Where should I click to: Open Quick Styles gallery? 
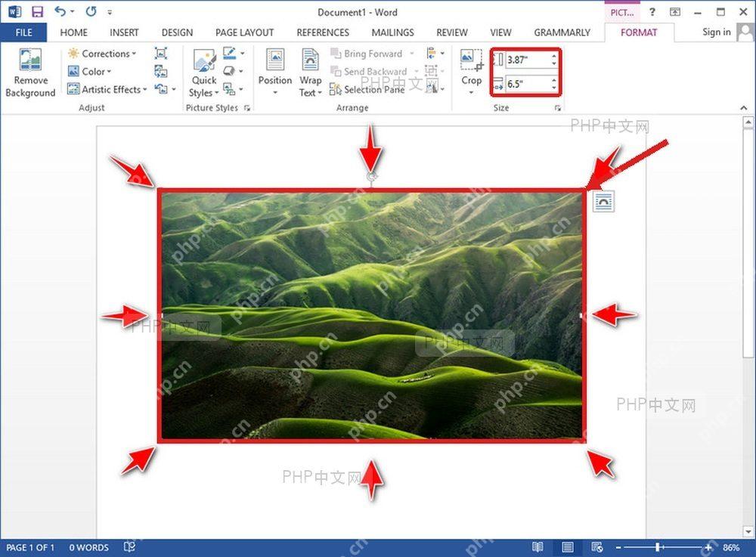204,73
